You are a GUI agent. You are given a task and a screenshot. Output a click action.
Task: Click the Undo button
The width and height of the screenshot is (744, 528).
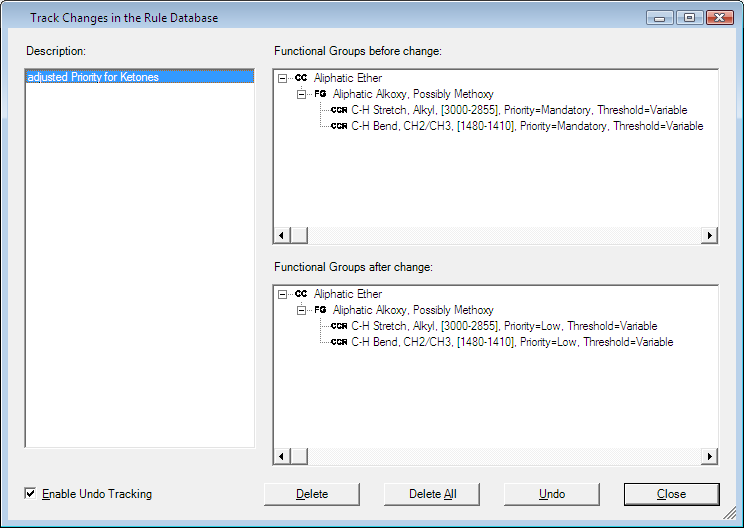pyautogui.click(x=551, y=494)
